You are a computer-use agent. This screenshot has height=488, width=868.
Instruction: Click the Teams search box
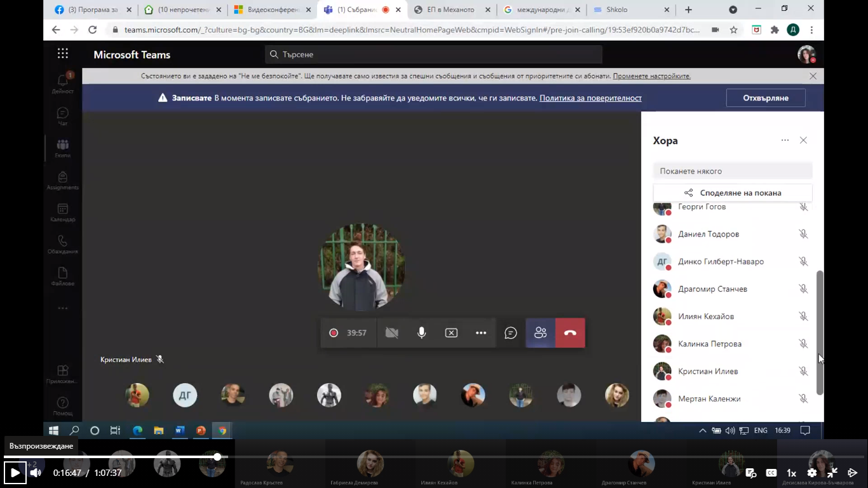[x=433, y=55]
